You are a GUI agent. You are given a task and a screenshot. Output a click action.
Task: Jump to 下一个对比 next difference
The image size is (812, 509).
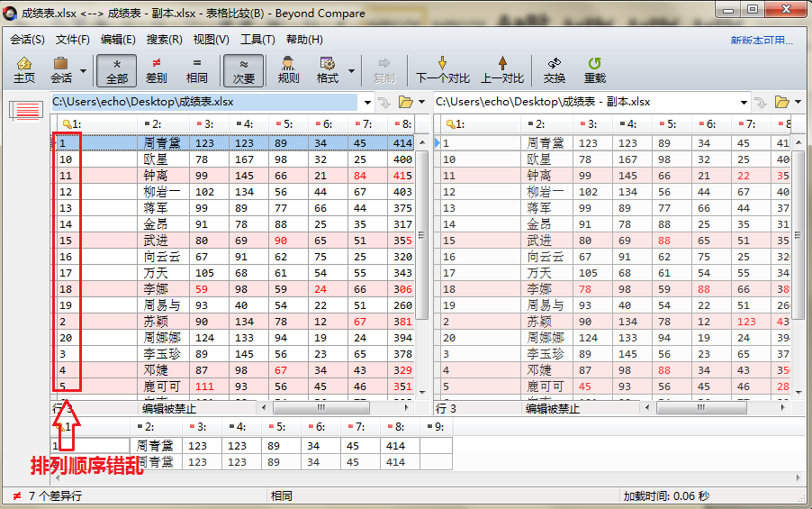pos(442,69)
